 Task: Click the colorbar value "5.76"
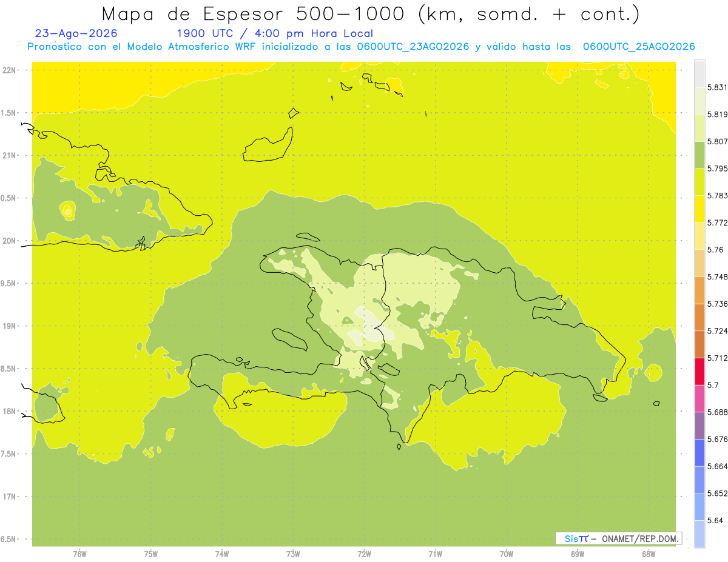pyautogui.click(x=715, y=250)
